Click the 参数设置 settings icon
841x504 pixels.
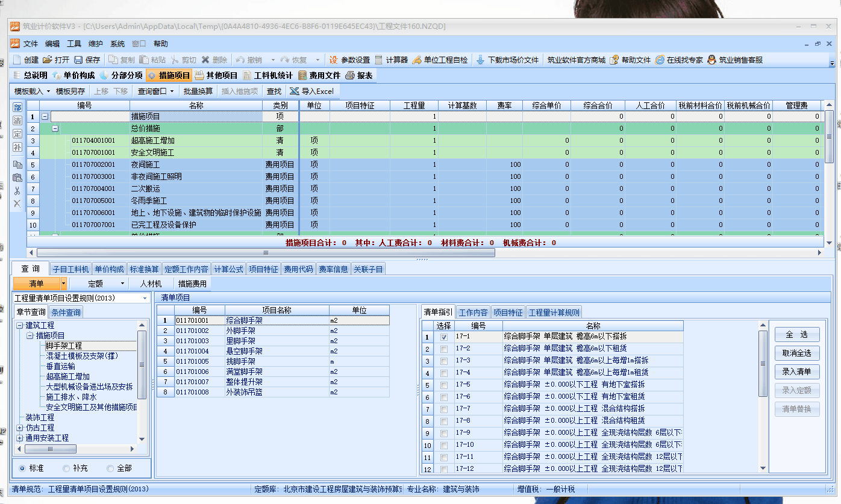tap(334, 60)
